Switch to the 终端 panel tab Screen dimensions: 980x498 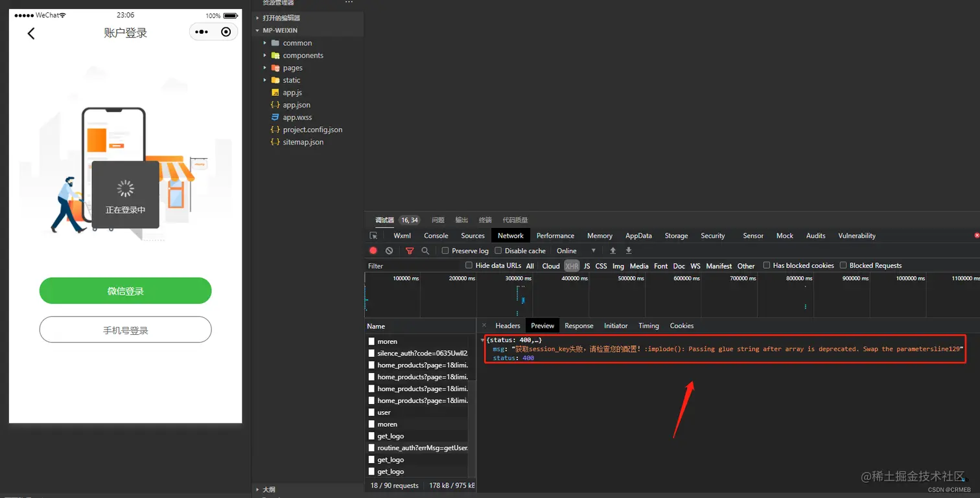(485, 220)
